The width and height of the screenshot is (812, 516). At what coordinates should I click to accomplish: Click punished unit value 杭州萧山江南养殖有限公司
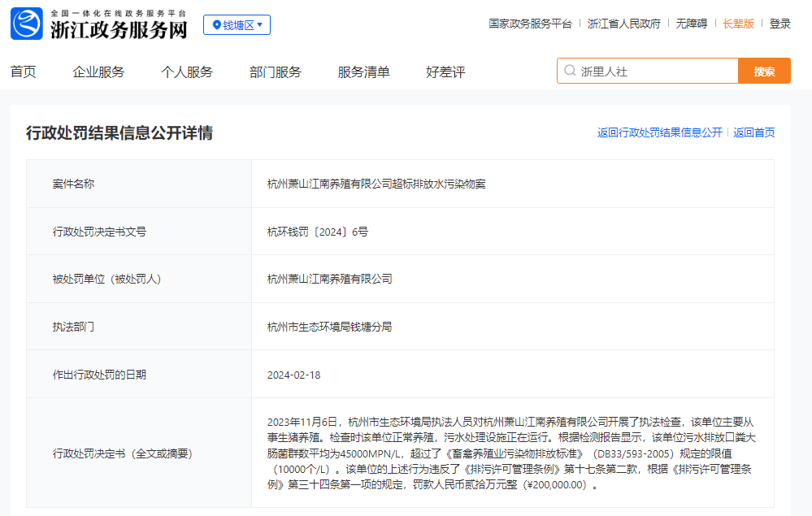329,279
